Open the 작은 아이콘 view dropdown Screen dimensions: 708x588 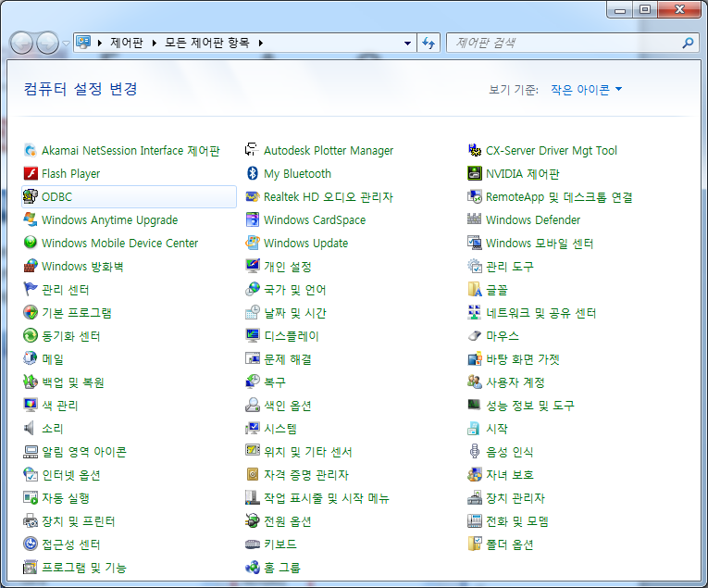(586, 90)
